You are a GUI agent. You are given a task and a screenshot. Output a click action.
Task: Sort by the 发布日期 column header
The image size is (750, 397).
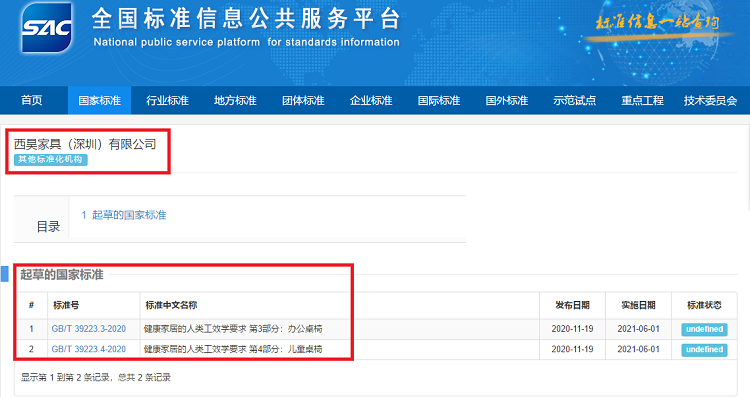572,305
